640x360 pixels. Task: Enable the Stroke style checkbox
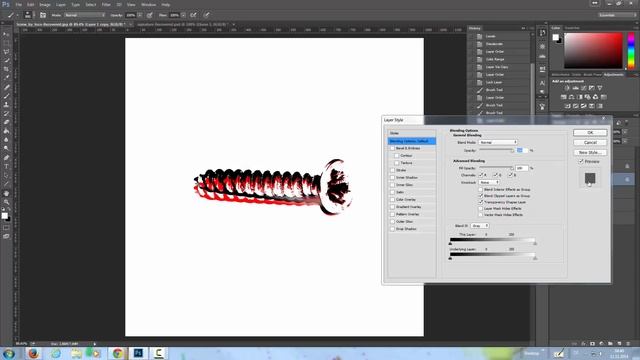click(x=393, y=170)
